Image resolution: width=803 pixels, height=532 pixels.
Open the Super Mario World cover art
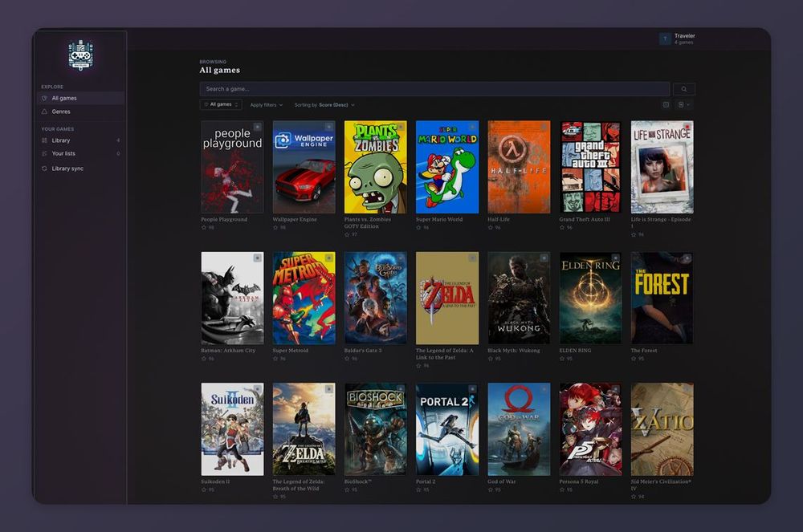(447, 167)
